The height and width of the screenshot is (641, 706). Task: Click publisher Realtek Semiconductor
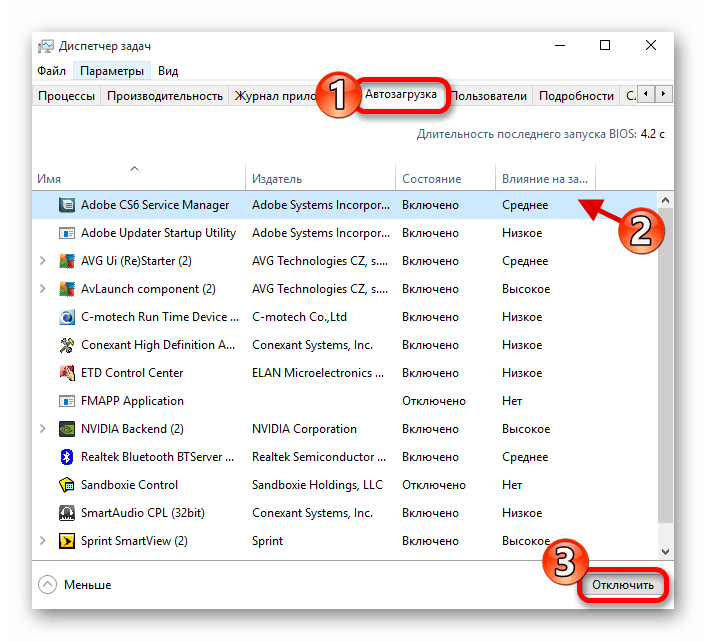[319, 457]
